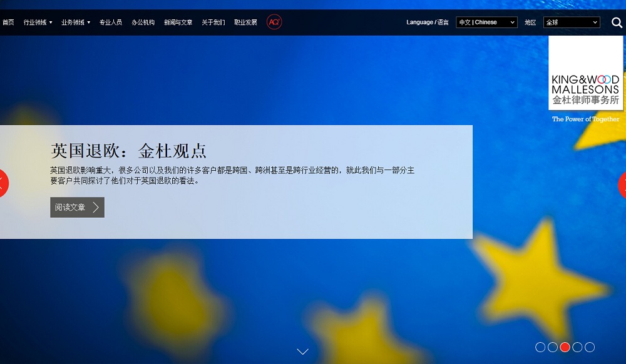Click The Power of Together tagline

[586, 119]
